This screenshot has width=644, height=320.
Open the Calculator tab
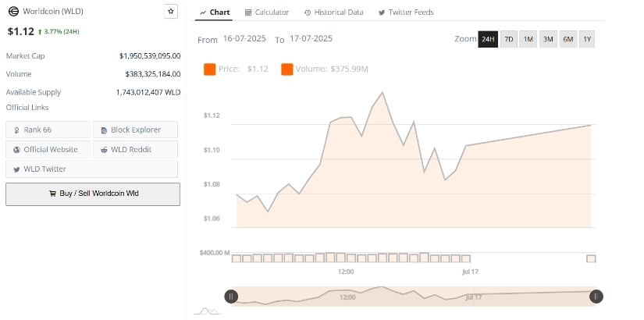tap(267, 12)
